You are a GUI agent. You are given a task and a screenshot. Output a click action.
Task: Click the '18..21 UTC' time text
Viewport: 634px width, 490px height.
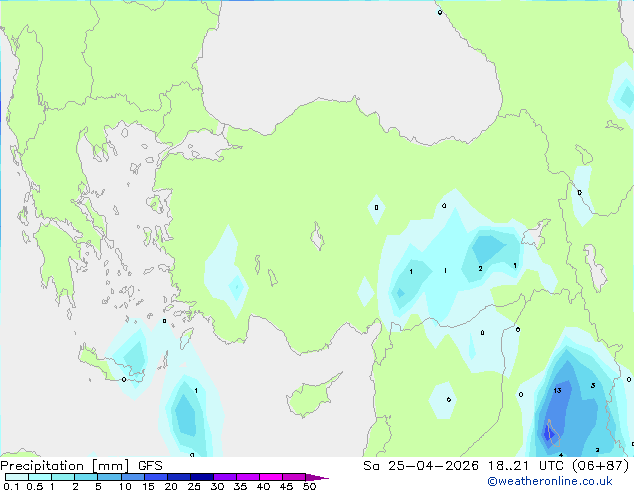(x=526, y=466)
